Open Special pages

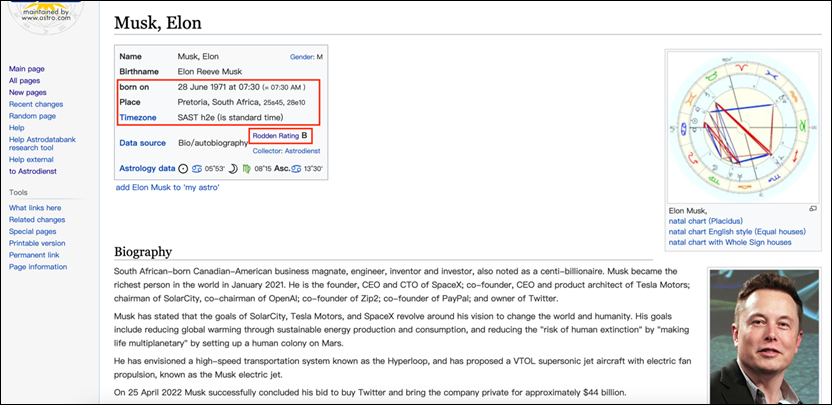coord(32,231)
